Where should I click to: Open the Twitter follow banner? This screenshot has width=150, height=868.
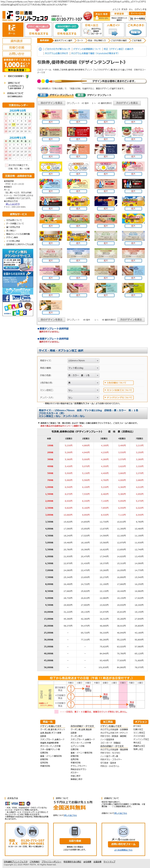click(18, 290)
